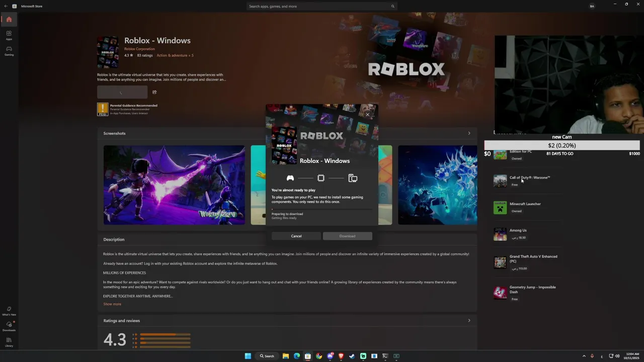The height and width of the screenshot is (362, 644).
Task: Open Grand Theft Auto V Enhanced listing
Action: point(533,258)
